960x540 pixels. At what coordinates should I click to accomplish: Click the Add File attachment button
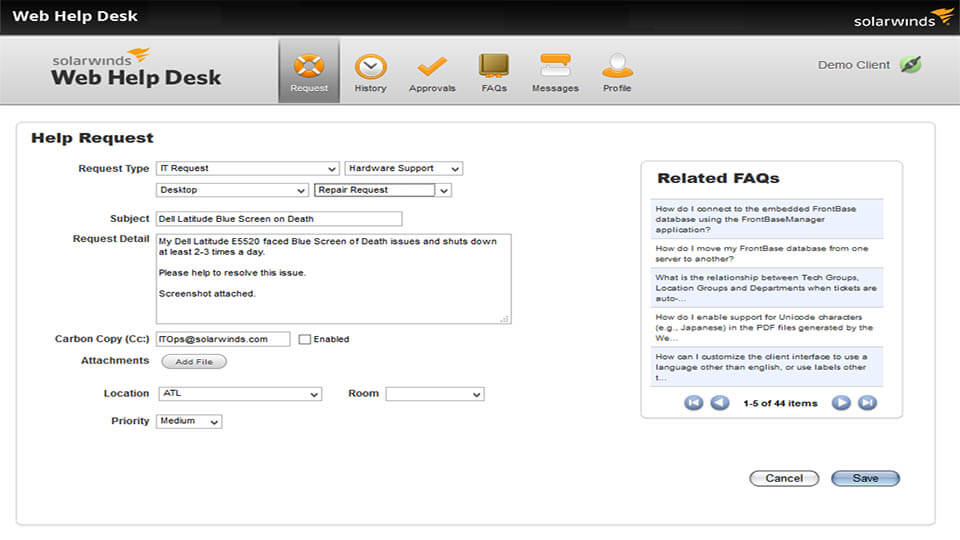pyautogui.click(x=194, y=362)
